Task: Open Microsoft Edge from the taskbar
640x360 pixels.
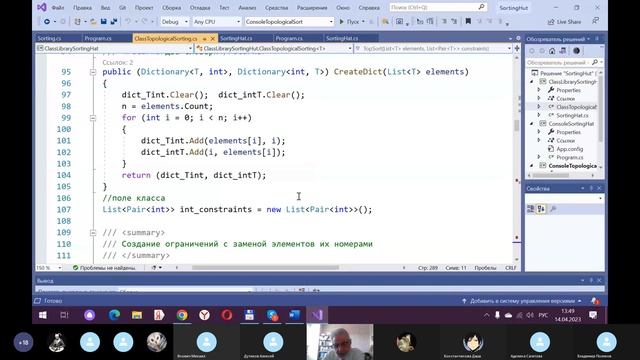Action: pos(114,315)
